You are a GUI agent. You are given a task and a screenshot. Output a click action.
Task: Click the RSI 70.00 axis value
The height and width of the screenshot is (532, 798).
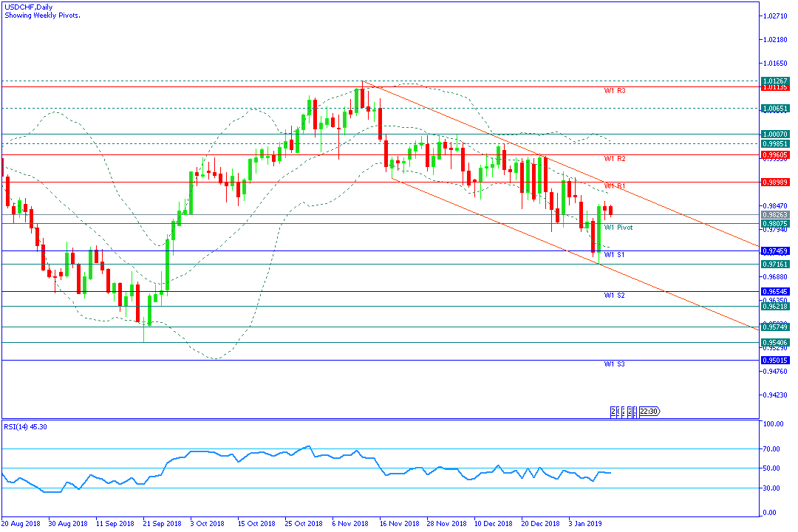(772, 449)
